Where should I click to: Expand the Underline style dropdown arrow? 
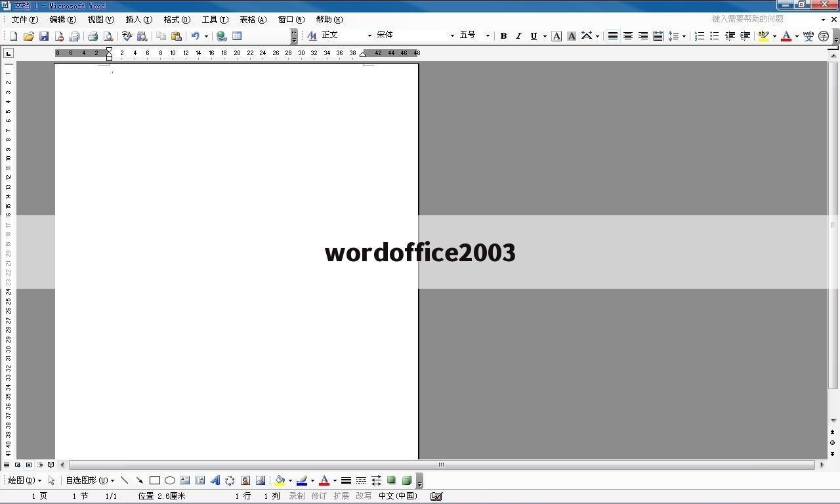[x=545, y=36]
